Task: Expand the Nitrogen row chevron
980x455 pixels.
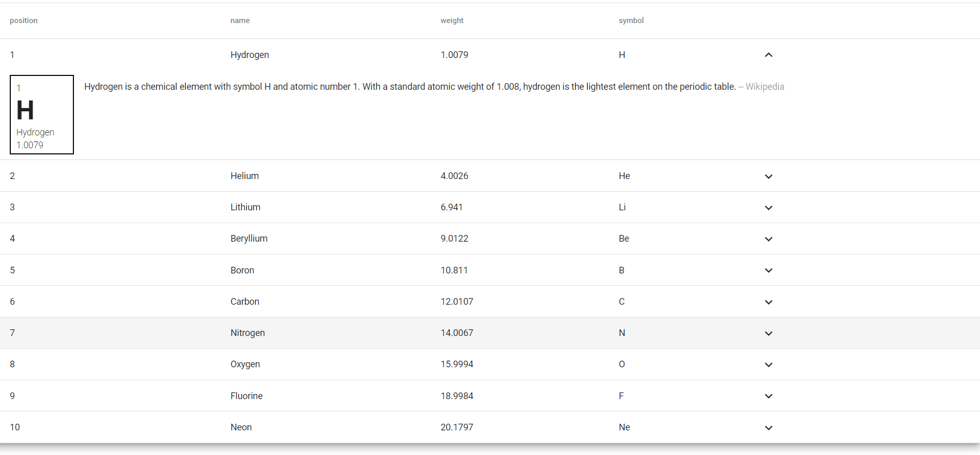Action: coord(768,333)
